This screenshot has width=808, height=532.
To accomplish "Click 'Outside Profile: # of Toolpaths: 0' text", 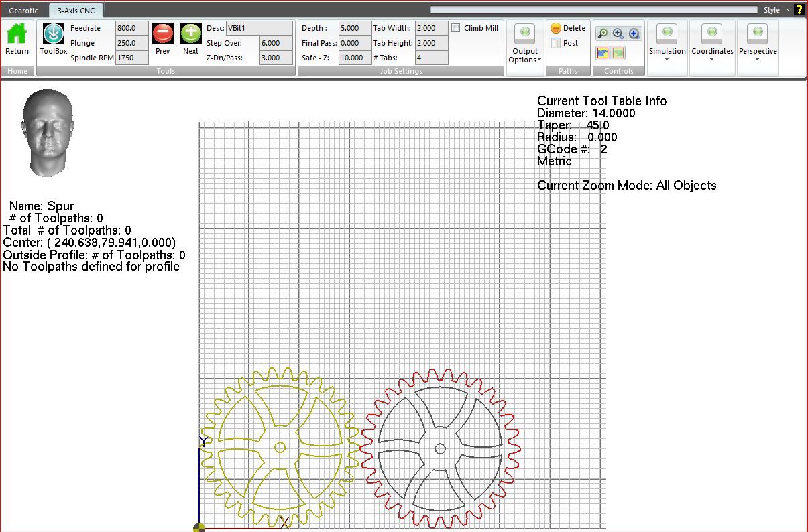I will coord(94,255).
